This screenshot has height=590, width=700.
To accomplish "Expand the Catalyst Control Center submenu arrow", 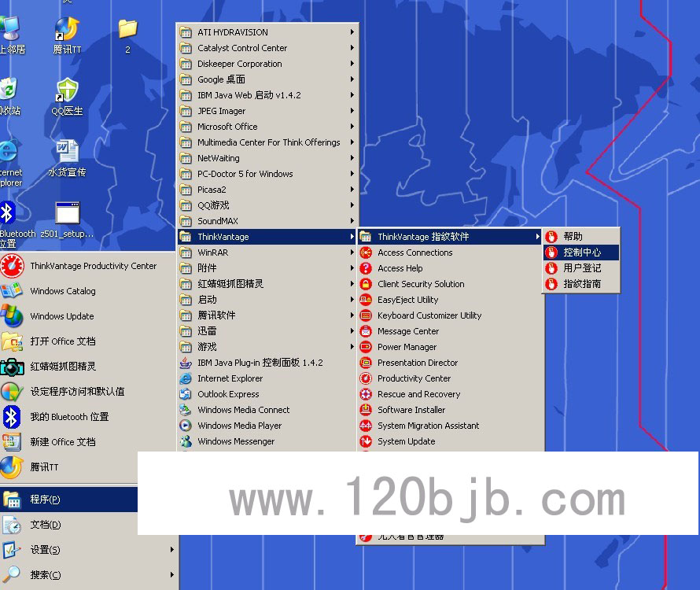I will pyautogui.click(x=352, y=48).
